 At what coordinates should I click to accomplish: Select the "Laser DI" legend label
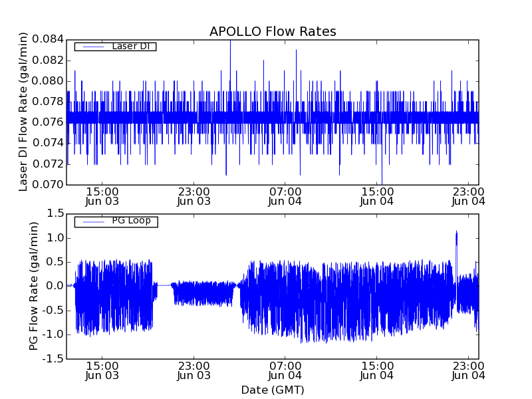(130, 47)
